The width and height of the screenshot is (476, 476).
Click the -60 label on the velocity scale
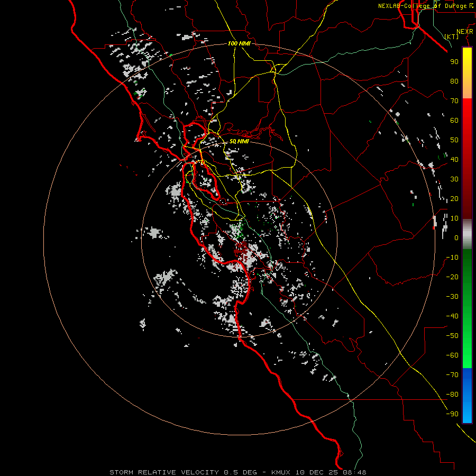coord(452,355)
